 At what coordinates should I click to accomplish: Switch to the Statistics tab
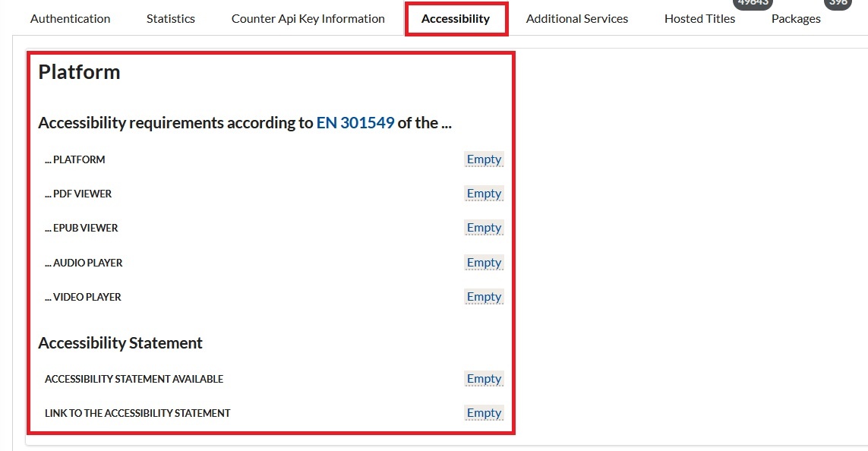(171, 19)
